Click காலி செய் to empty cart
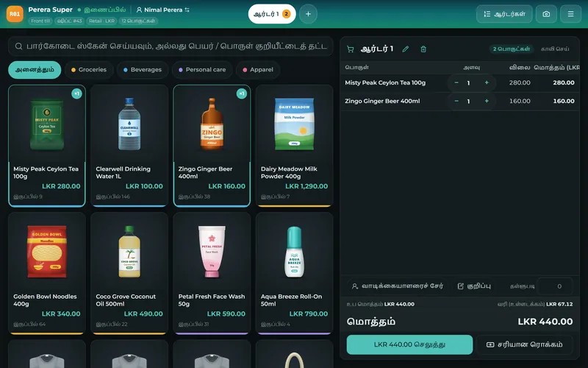 (555, 49)
